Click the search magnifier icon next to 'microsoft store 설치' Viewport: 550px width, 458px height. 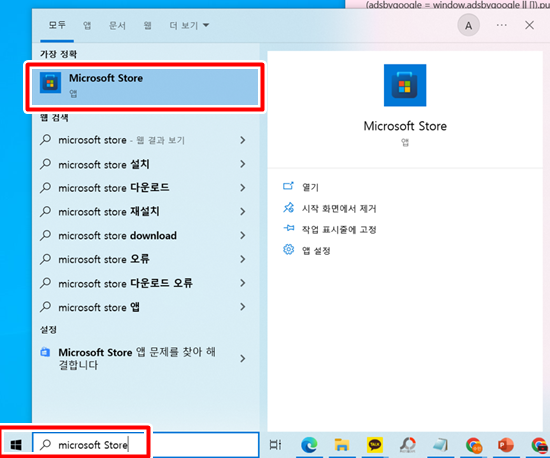[x=45, y=164]
